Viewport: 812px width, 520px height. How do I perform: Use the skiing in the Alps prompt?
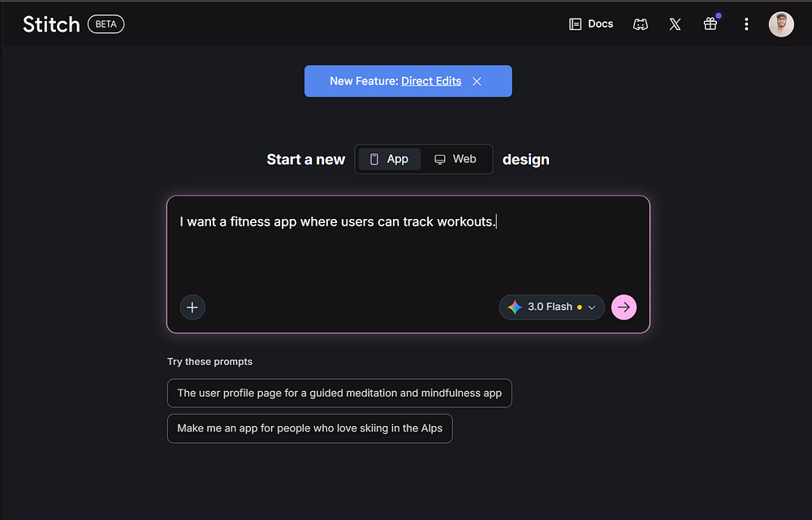pos(309,428)
